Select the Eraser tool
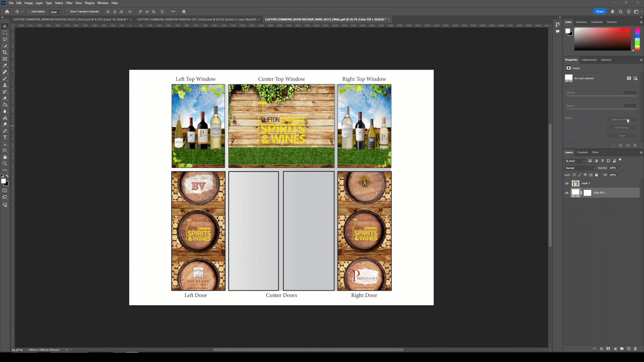This screenshot has width=644, height=362. pos(5,98)
